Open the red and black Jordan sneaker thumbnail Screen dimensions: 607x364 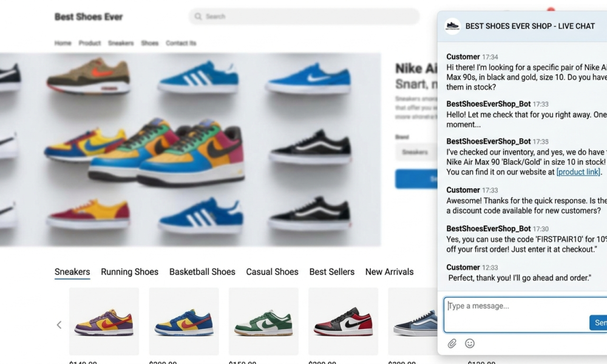pos(344,322)
